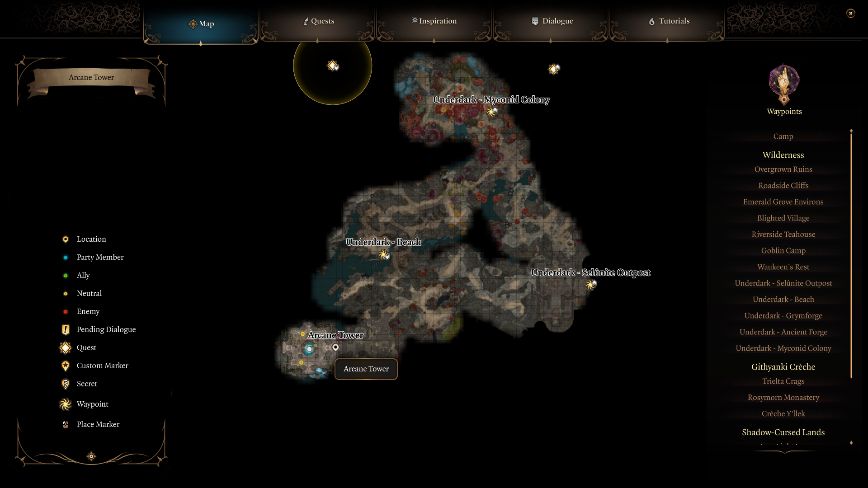Expand Githyanki Crèche waypoint group
868x488 pixels.
[x=783, y=366]
